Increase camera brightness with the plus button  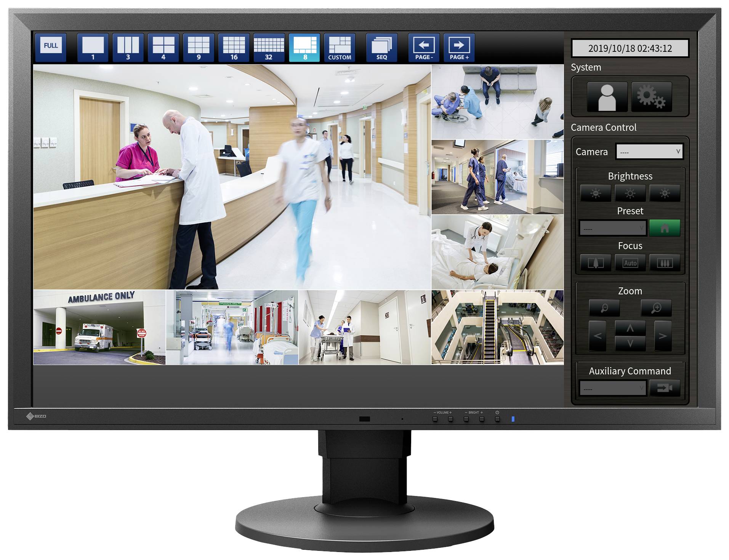coord(664,192)
